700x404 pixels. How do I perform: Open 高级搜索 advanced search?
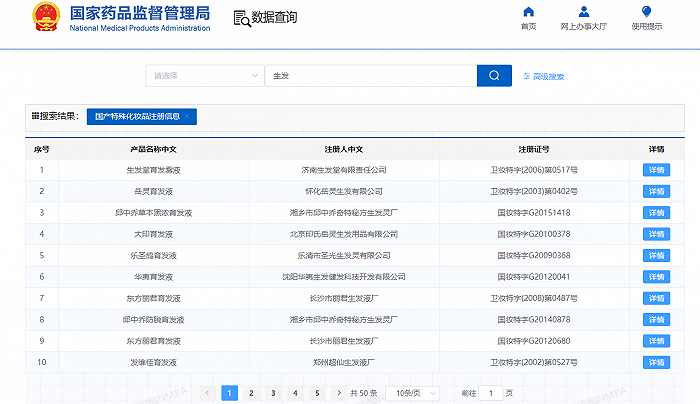click(x=548, y=76)
